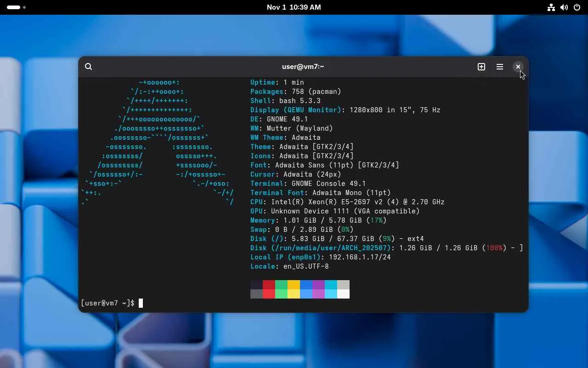Click the wired network status icon
Image resolution: width=588 pixels, height=368 pixels.
point(551,7)
